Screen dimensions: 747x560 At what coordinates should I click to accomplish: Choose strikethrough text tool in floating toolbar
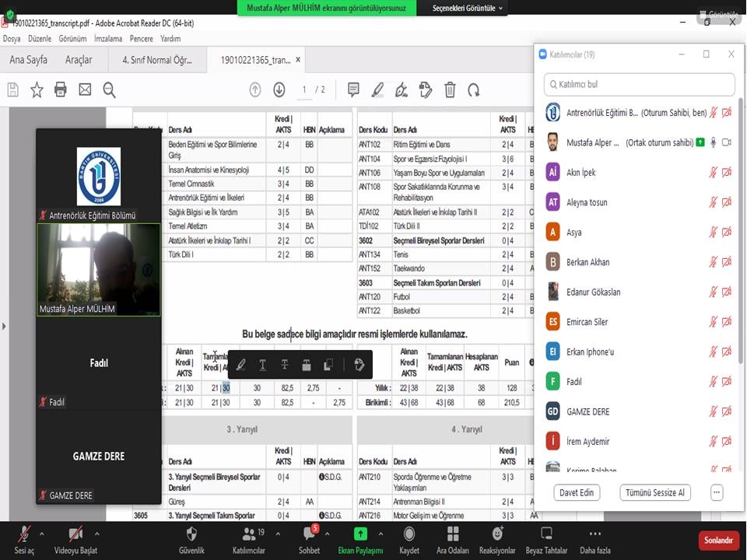click(284, 365)
